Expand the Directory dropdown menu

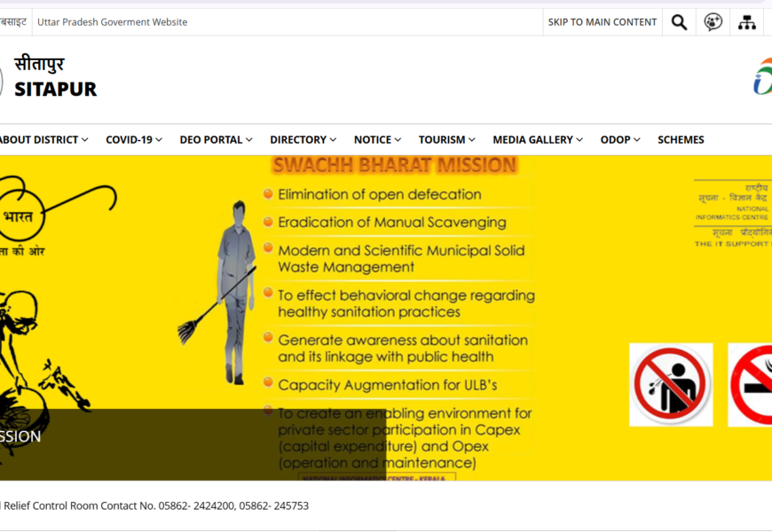click(x=303, y=139)
